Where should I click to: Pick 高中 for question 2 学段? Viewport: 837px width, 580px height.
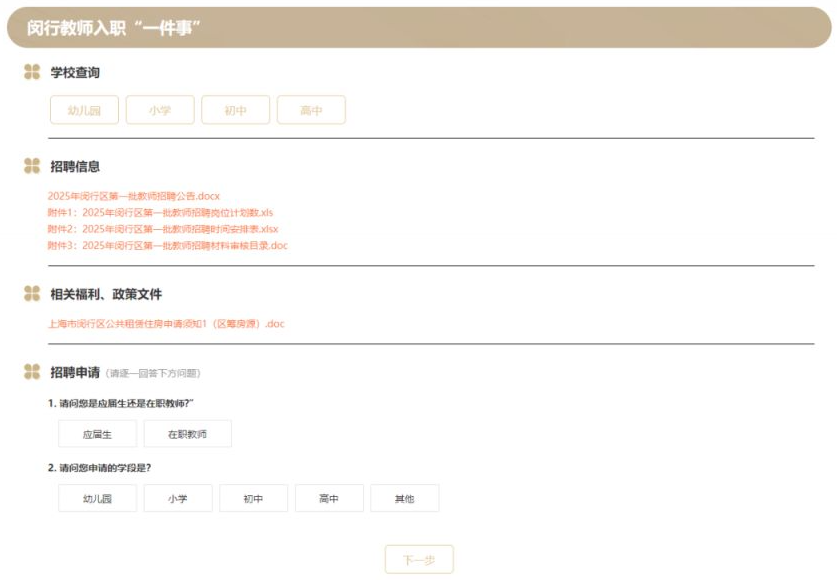329,498
